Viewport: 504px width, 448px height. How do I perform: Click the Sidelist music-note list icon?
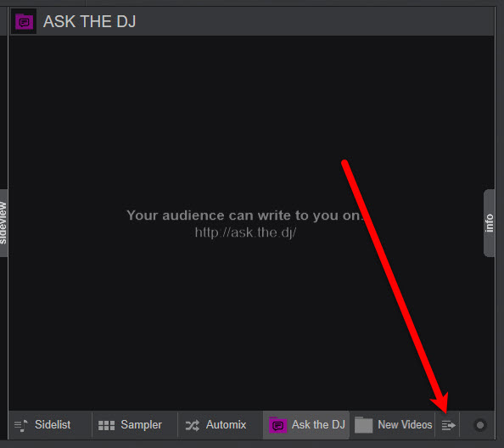[21, 425]
